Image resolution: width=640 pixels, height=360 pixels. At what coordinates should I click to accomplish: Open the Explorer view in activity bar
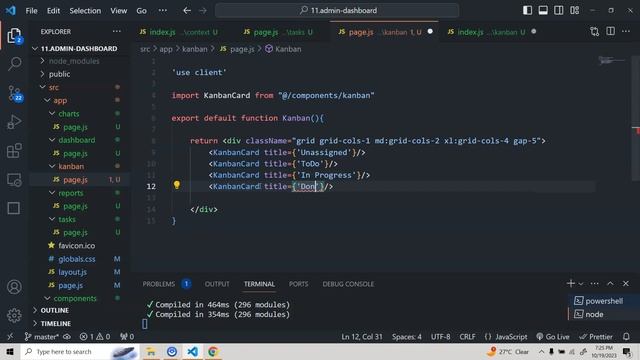pyautogui.click(x=14, y=36)
